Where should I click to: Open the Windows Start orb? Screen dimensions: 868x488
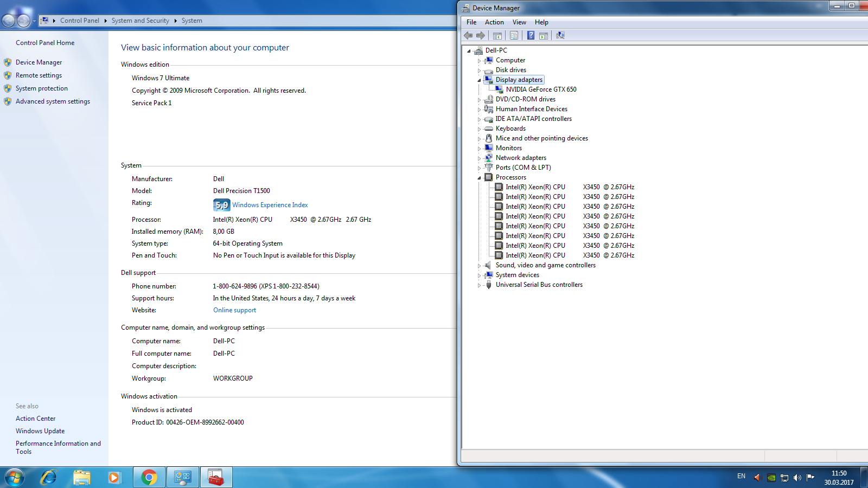(x=15, y=478)
